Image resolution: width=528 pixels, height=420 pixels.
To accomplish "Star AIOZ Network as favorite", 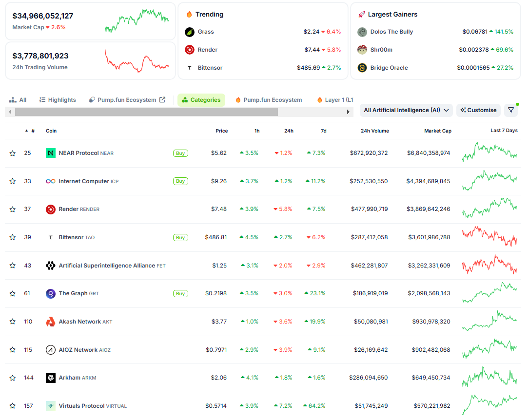I will click(13, 350).
